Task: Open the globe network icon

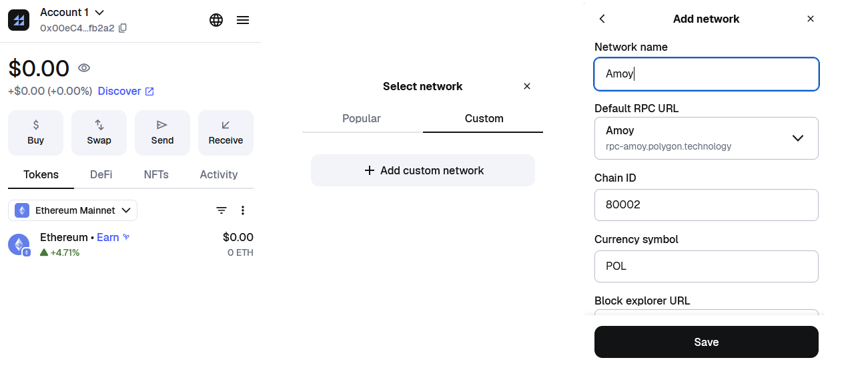Action: (x=216, y=20)
